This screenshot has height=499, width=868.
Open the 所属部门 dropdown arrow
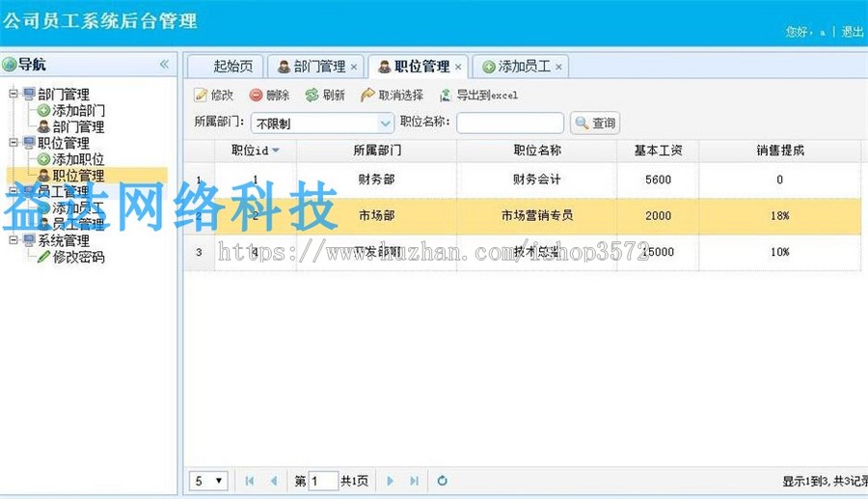(x=385, y=123)
